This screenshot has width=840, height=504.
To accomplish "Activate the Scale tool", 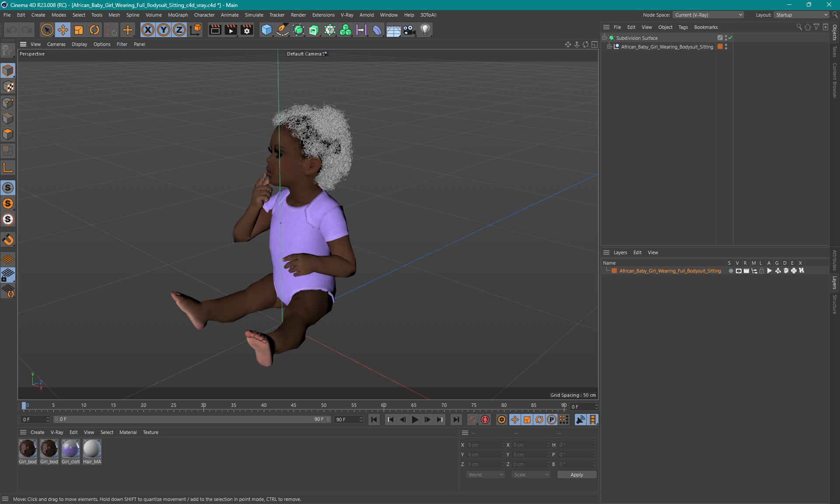I will (79, 30).
